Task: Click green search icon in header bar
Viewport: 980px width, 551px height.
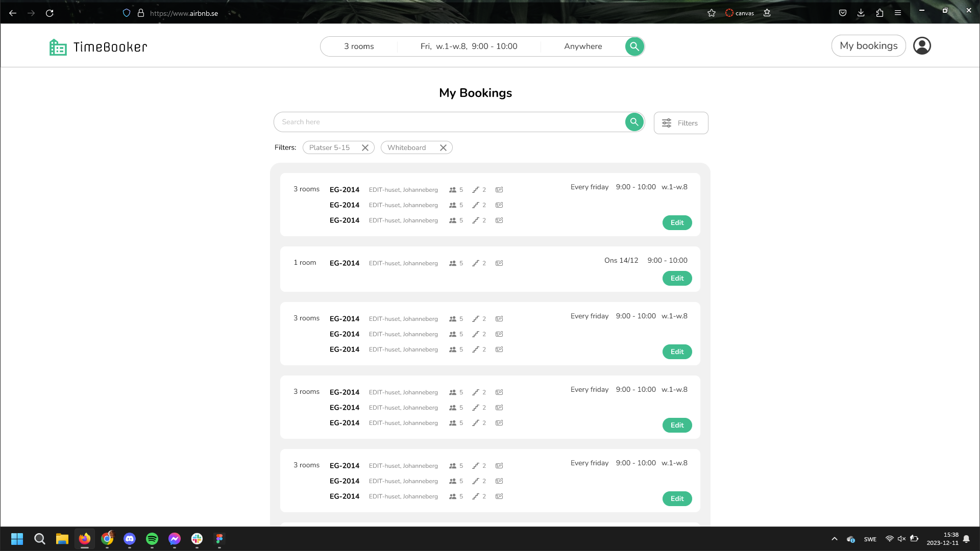Action: [634, 46]
